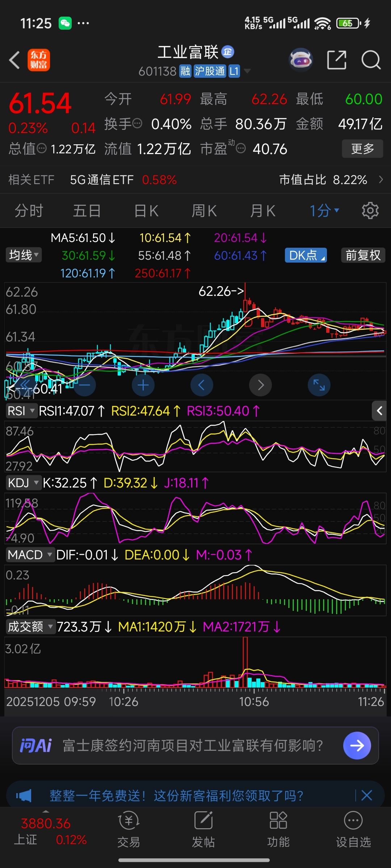Tap the tallest volume bar
This screenshot has height=868, width=391.
point(245,662)
